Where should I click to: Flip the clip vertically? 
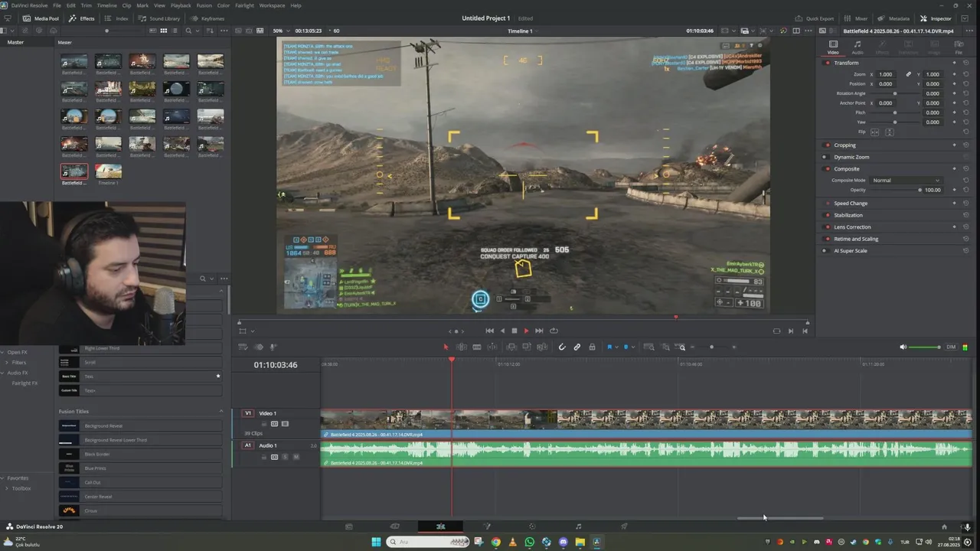(x=889, y=132)
